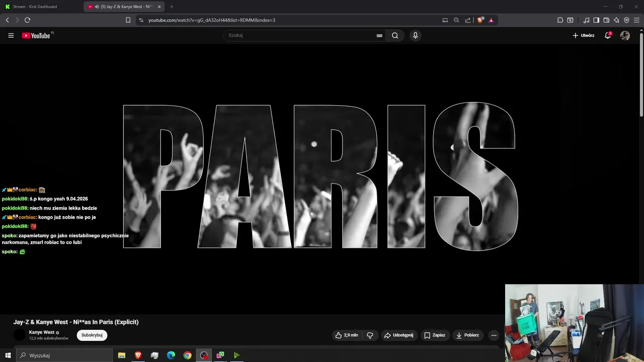Open the browser extensions puzzle icon

pyautogui.click(x=560, y=20)
